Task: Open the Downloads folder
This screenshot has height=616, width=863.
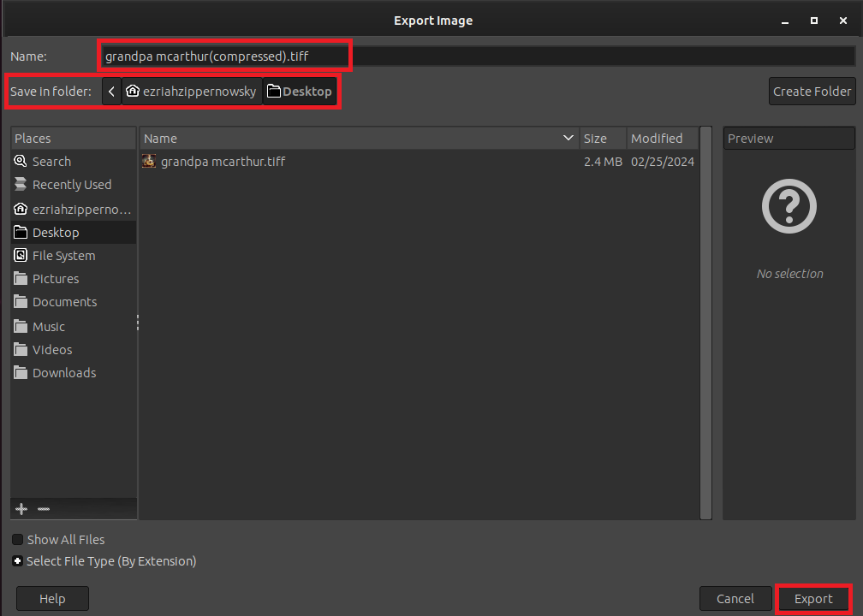Action: tap(62, 372)
